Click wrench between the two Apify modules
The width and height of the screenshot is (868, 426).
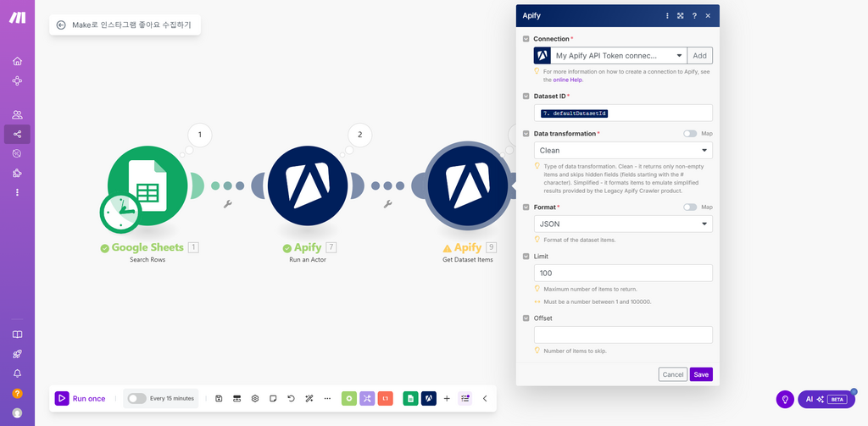tap(388, 204)
